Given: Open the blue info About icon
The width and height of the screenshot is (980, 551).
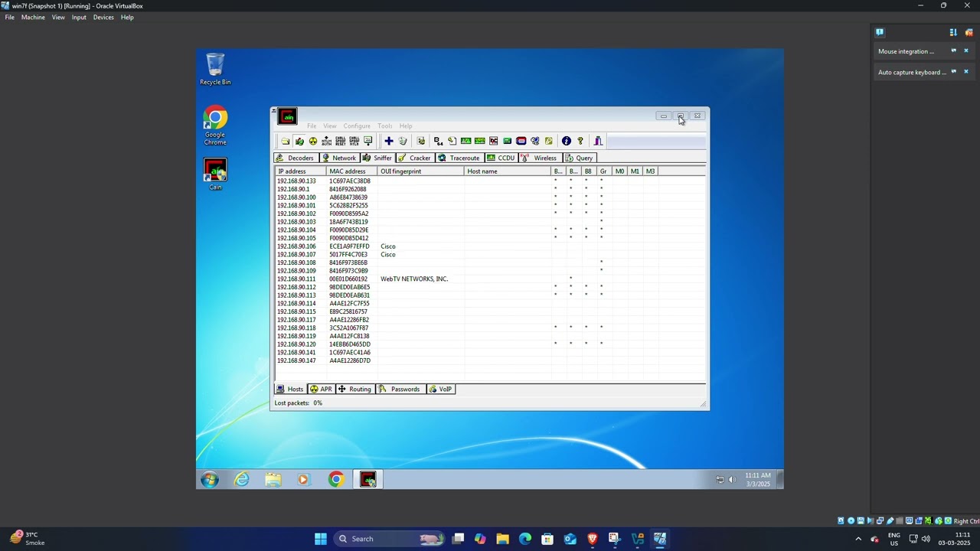Looking at the screenshot, I should tap(567, 141).
